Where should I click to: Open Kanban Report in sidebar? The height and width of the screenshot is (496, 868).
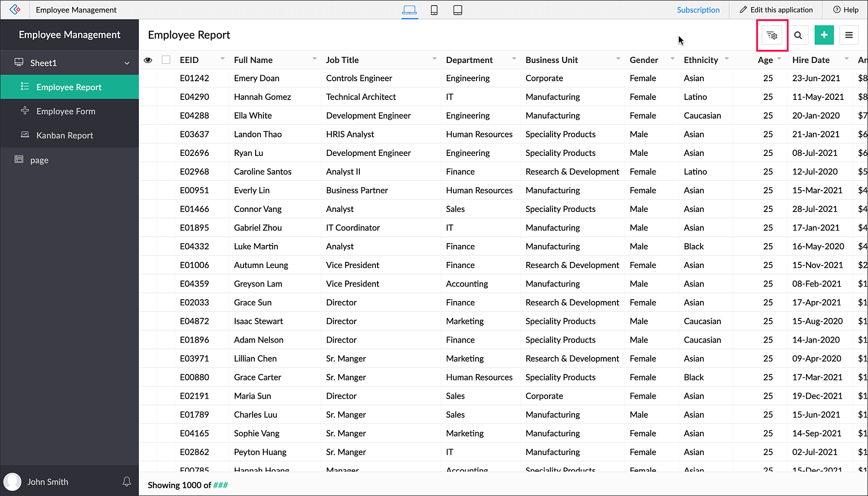coord(65,136)
